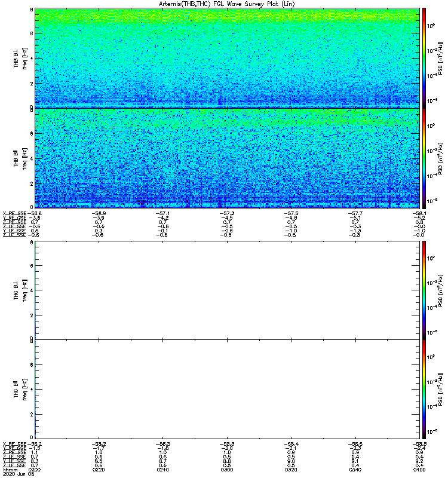Screen dimensions: 448x478
Task: Click the X_RE_GSE value -57.2
Action: [227, 213]
